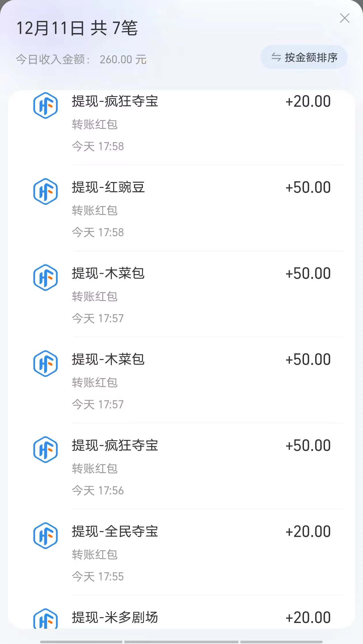Click the 今天 17:56 timestamp
The height and width of the screenshot is (644, 363).
(98, 491)
